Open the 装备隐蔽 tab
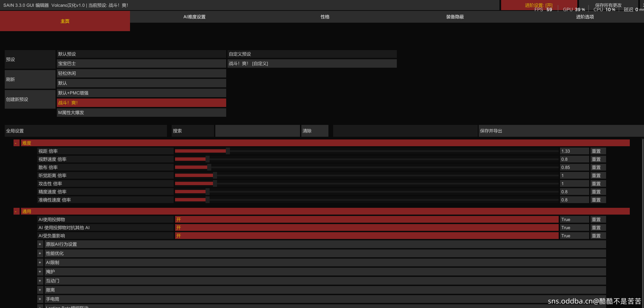The image size is (644, 308). point(455,17)
